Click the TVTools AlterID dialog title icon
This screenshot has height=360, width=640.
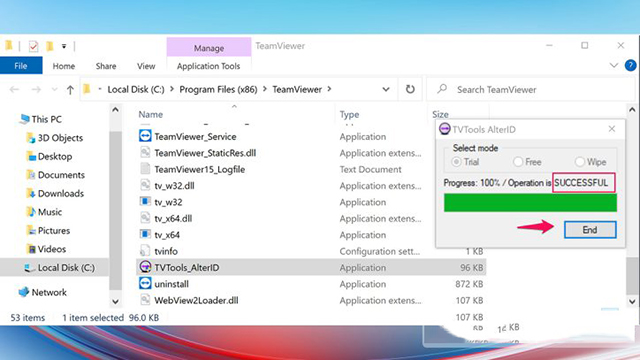444,129
